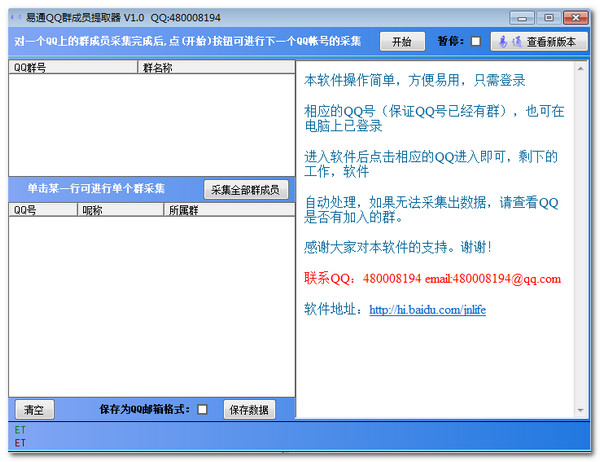This screenshot has height=462, width=600.
Task: Click the 昵称 column header
Action: [x=121, y=210]
